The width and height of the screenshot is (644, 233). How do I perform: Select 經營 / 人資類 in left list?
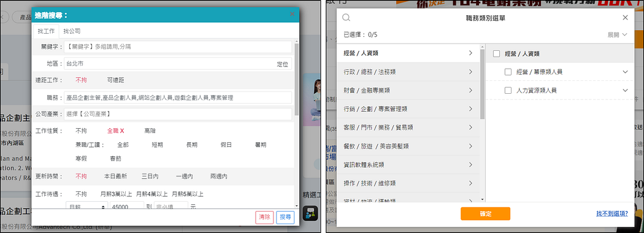click(x=408, y=53)
